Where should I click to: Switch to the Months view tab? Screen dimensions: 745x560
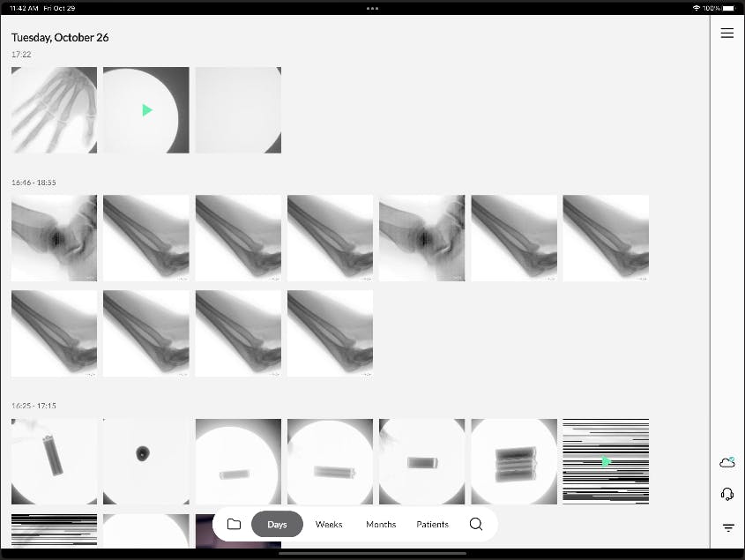381,525
